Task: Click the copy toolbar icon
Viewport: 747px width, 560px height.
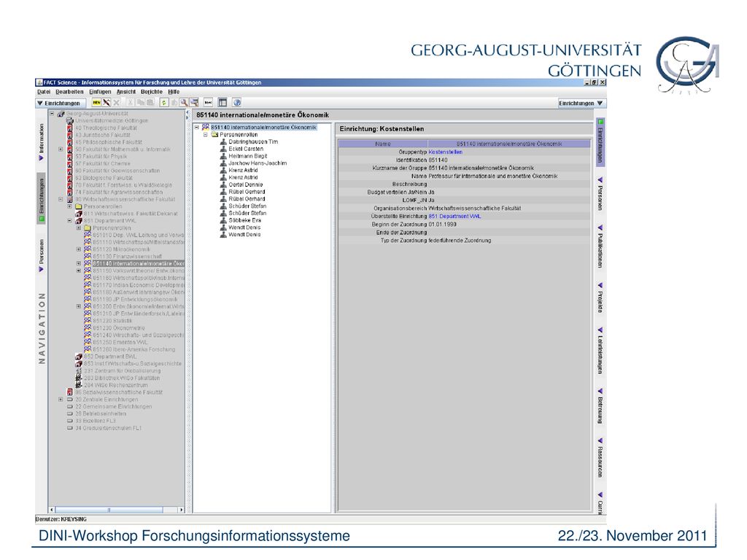Action: 141,103
